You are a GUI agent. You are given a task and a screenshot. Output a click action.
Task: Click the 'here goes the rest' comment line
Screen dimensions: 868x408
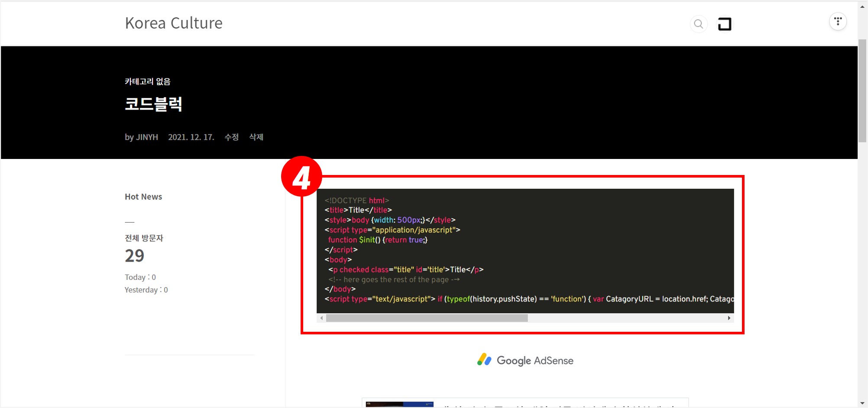[x=394, y=280]
